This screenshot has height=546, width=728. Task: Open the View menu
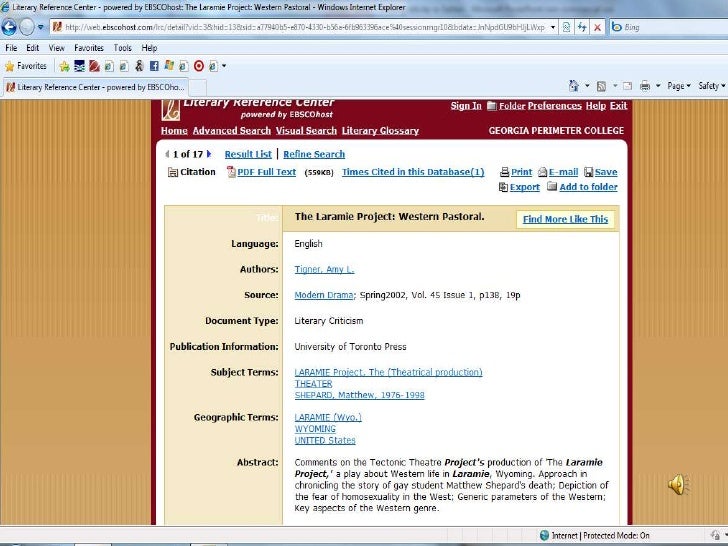click(57, 48)
